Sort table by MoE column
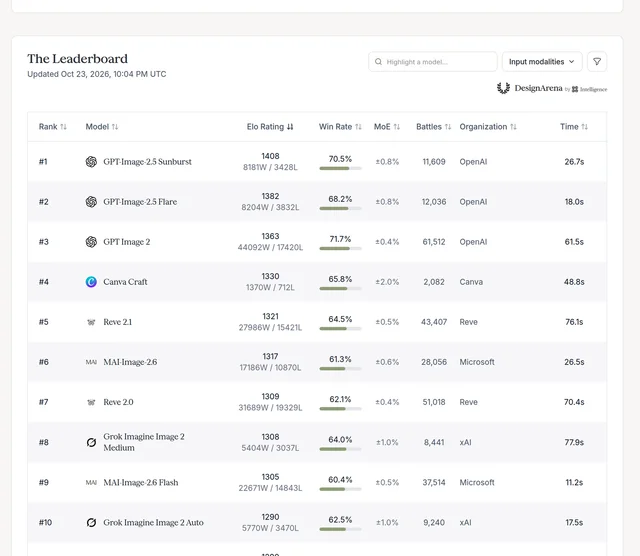The width and height of the screenshot is (640, 556). pyautogui.click(x=387, y=127)
